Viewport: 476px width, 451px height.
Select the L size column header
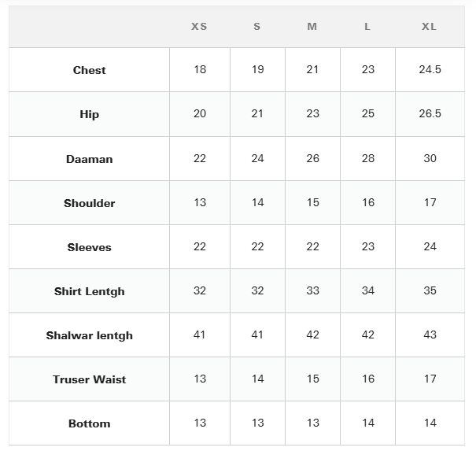(x=367, y=27)
